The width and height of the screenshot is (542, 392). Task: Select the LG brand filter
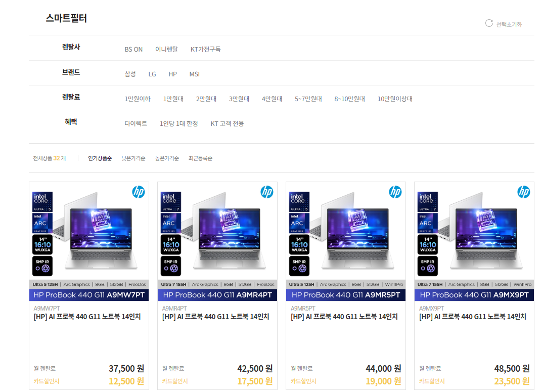click(x=152, y=74)
